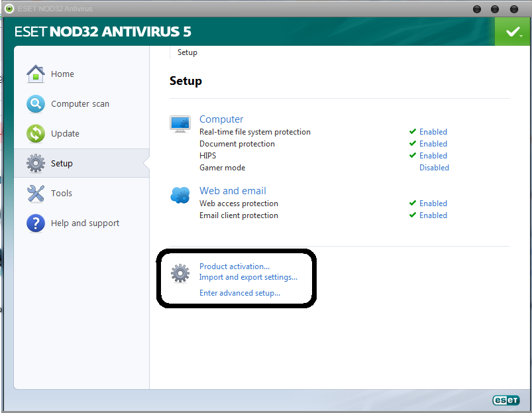Open the Computer scan section
This screenshot has height=413, width=532.
(x=81, y=104)
